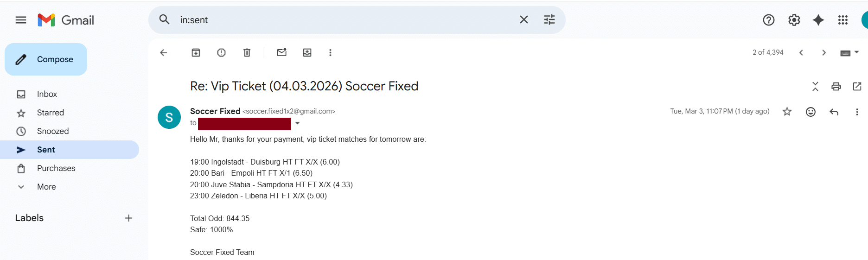Click the in:sent search field
Screen dimensions: 868x260
[x=343, y=20]
